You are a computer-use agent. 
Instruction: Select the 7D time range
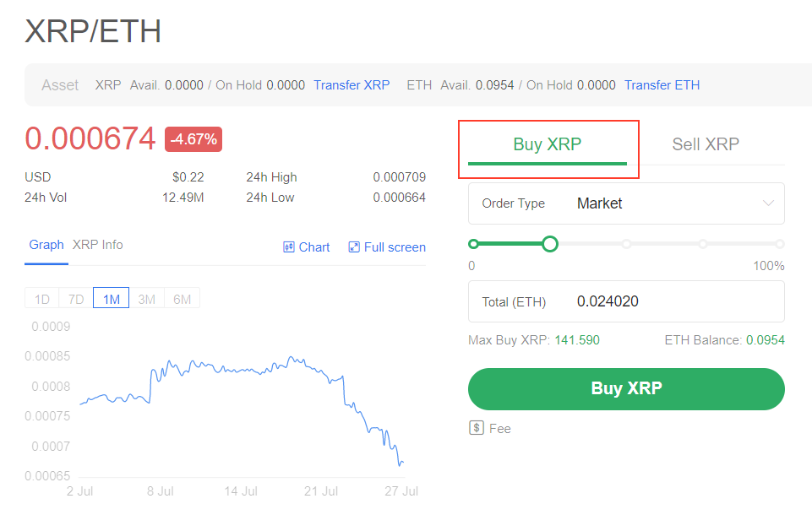tap(76, 299)
